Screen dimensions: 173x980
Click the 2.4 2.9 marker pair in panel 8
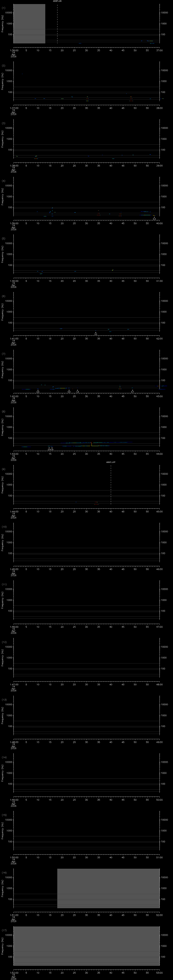pyautogui.click(x=50, y=449)
